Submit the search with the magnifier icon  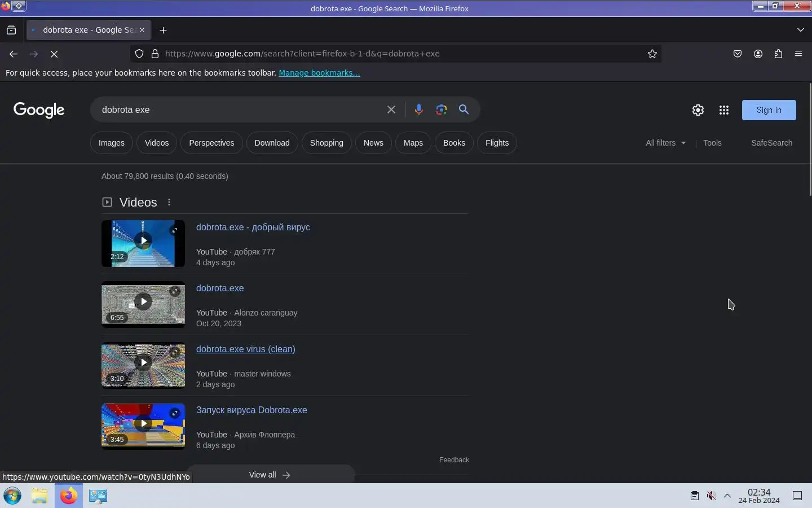pos(464,110)
